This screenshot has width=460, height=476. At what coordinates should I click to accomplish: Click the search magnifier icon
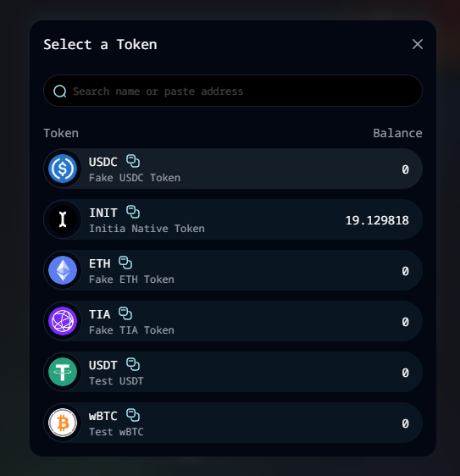point(60,91)
